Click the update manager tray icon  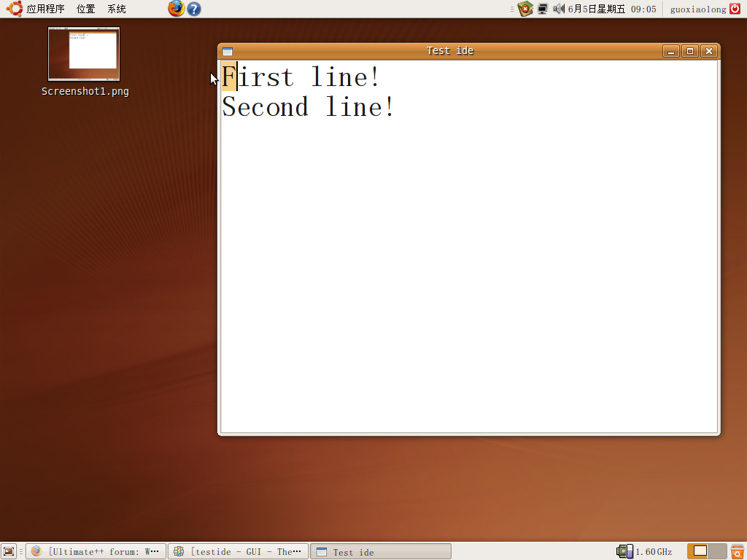(x=525, y=9)
